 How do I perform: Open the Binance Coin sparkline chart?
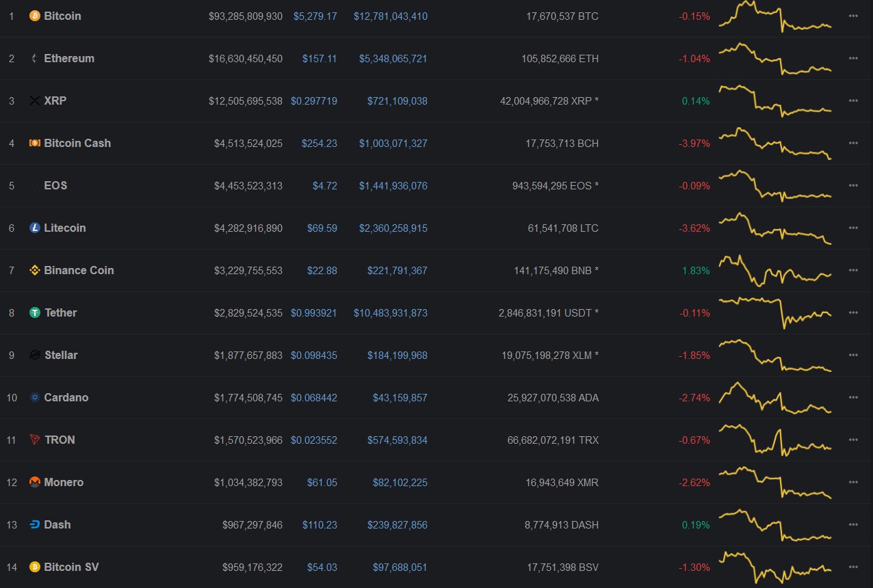(775, 270)
